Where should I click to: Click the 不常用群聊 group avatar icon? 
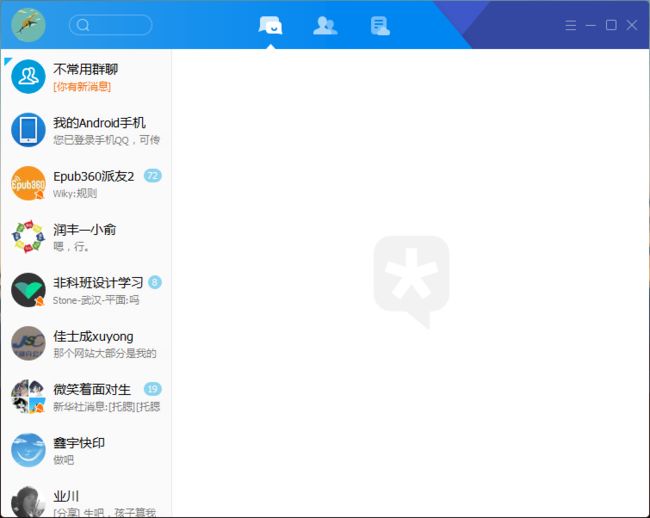pyautogui.click(x=28, y=77)
